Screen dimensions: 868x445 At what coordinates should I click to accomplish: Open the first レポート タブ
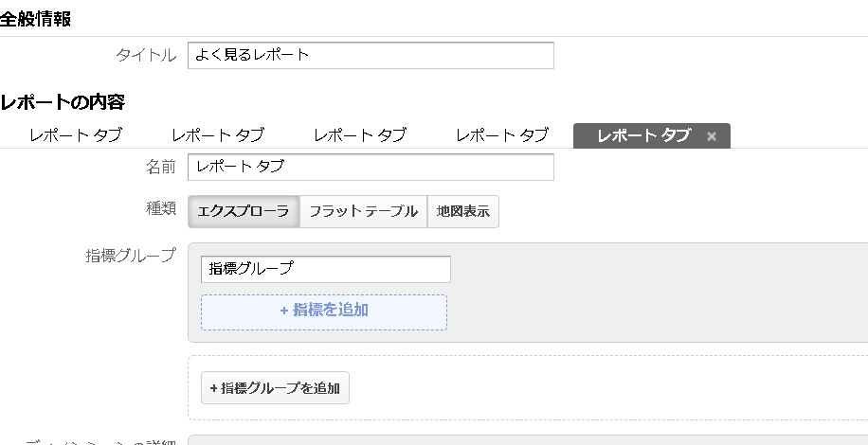(76, 135)
